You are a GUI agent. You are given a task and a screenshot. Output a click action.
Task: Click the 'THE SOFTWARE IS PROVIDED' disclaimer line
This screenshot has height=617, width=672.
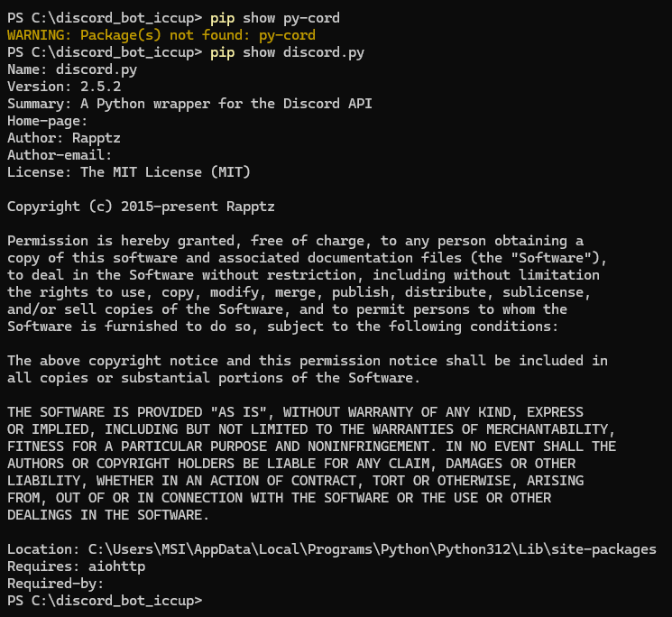click(295, 412)
